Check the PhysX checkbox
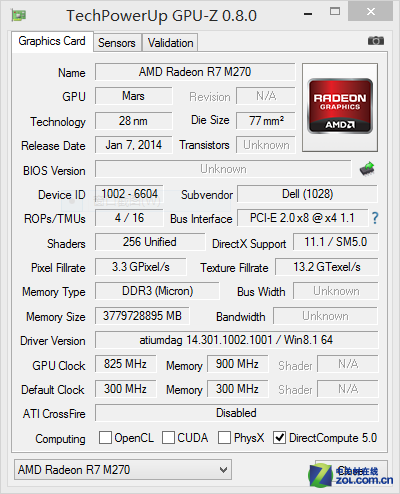 pos(224,437)
